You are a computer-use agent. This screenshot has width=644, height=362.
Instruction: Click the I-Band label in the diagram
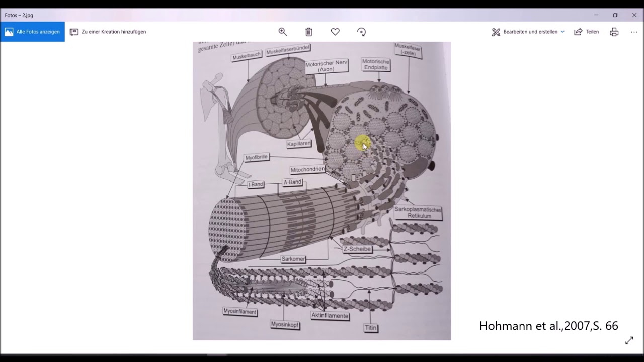coord(256,184)
